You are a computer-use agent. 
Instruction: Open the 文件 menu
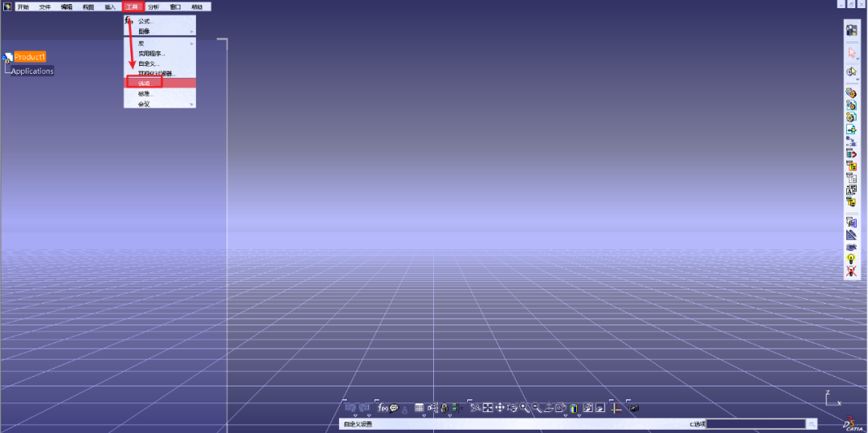(45, 6)
